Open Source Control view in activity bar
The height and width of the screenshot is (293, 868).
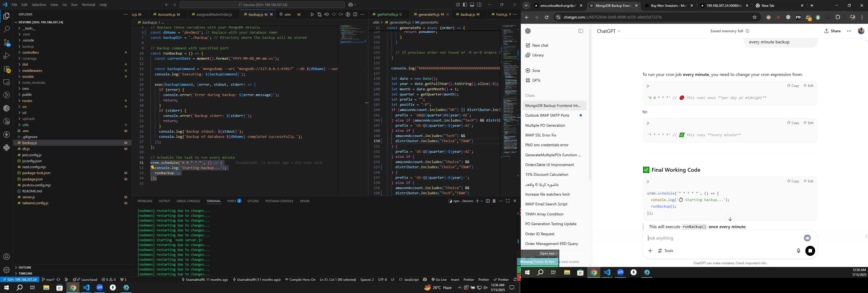click(7, 43)
